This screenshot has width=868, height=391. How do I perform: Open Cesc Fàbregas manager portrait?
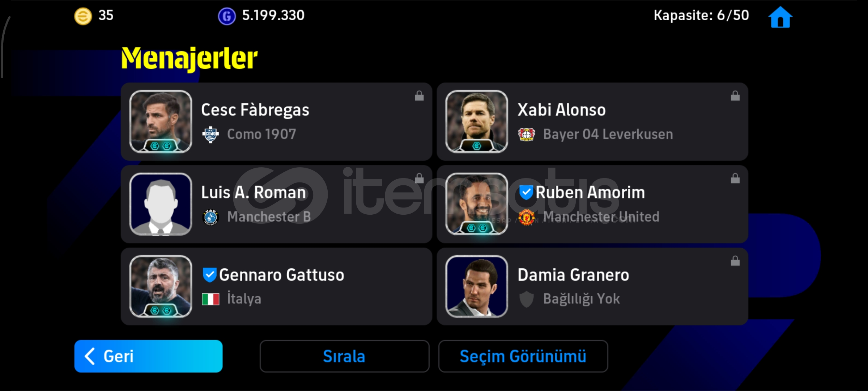pos(161,122)
